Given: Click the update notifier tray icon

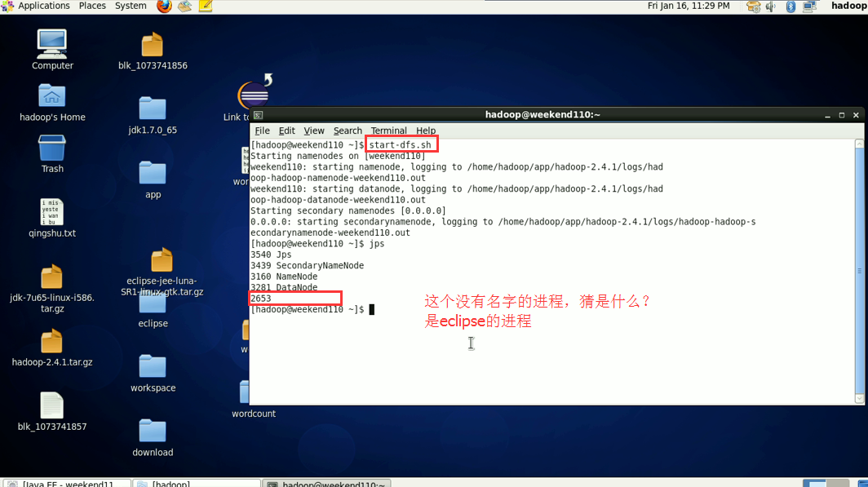Looking at the screenshot, I should pyautogui.click(x=754, y=6).
